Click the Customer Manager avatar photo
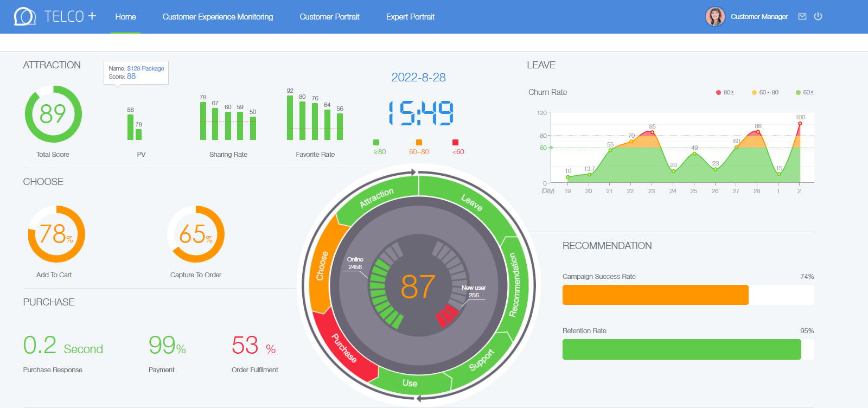The height and width of the screenshot is (408, 868). [715, 17]
